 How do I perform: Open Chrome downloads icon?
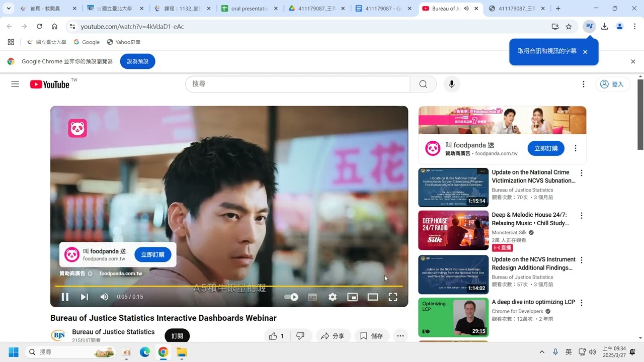click(x=605, y=27)
